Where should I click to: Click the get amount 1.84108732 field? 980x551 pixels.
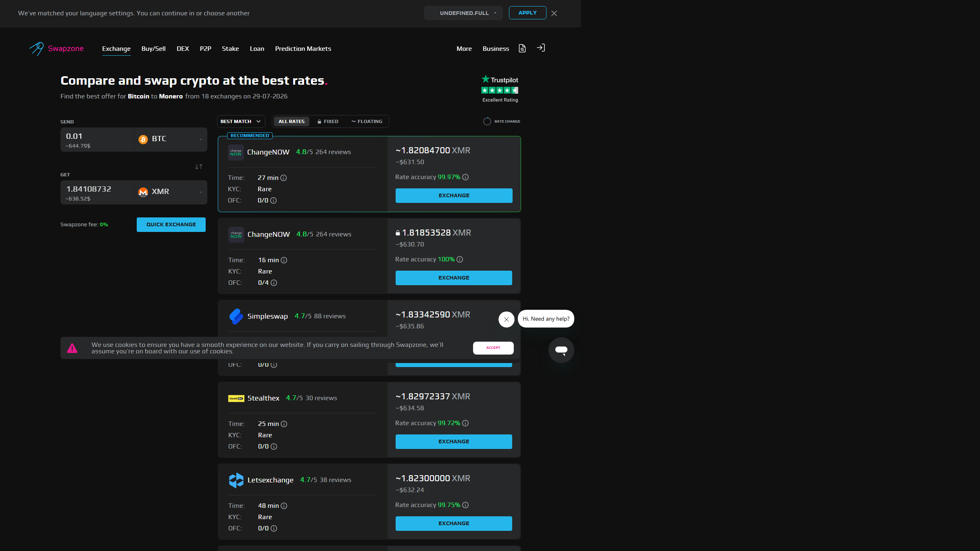[x=97, y=192]
